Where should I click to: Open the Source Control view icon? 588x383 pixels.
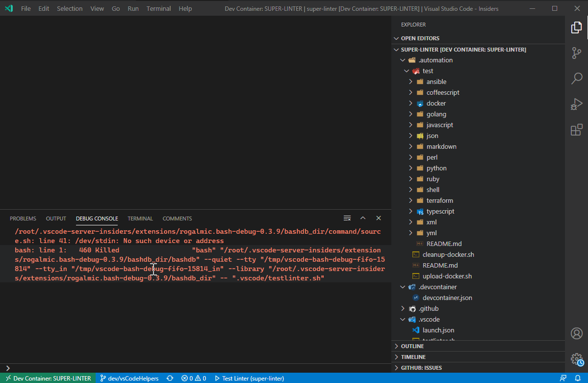[576, 53]
